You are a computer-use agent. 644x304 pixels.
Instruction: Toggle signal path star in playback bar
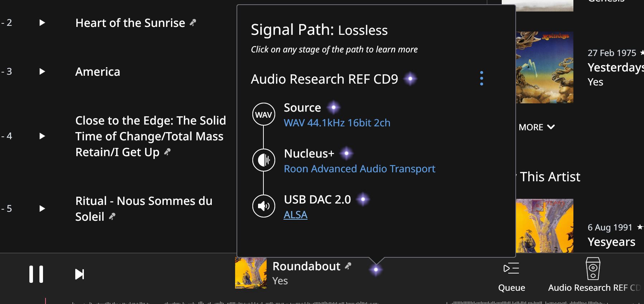coord(376,270)
